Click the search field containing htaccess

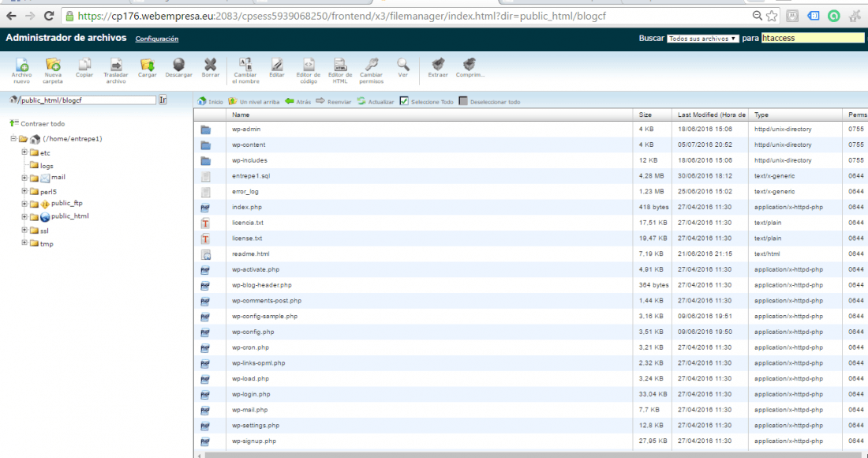[x=813, y=38]
